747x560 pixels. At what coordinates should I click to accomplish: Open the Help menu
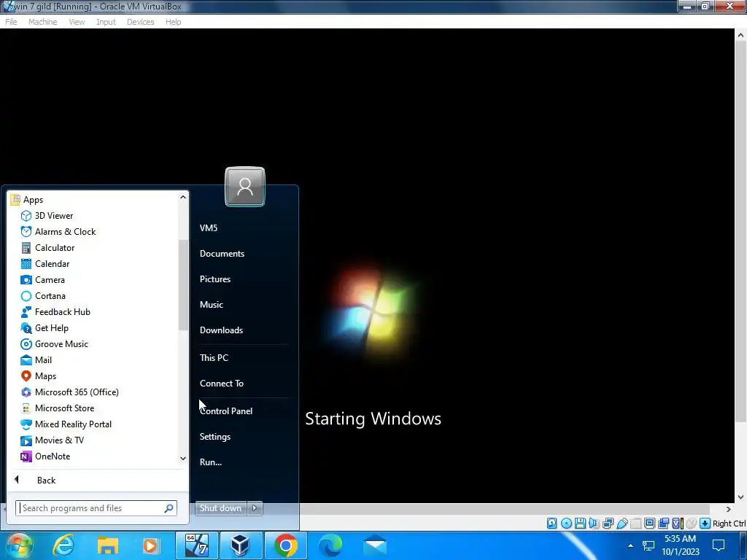(174, 22)
